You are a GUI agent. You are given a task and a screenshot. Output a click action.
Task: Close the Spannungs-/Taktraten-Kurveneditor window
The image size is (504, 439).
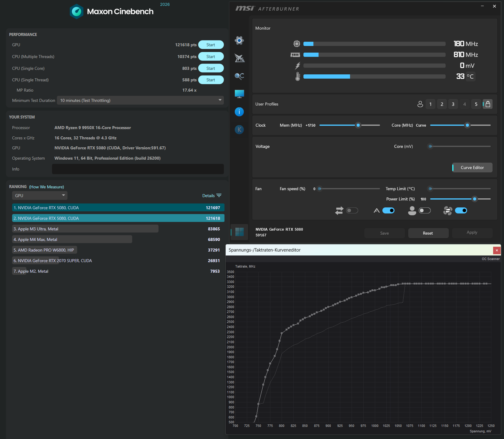click(497, 250)
